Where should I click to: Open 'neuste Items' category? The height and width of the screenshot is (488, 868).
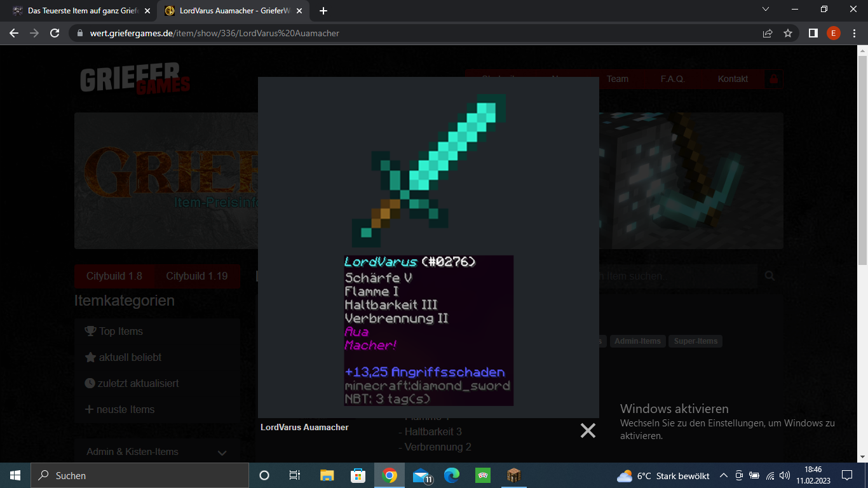pyautogui.click(x=119, y=409)
